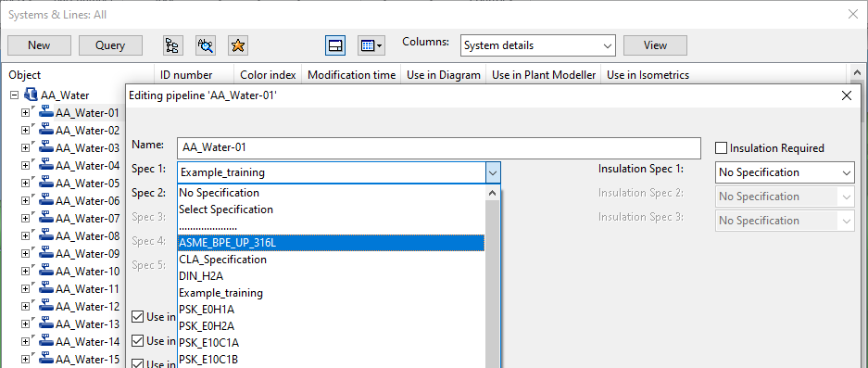Toggle the split panel layout icon
868x368 pixels.
[335, 45]
